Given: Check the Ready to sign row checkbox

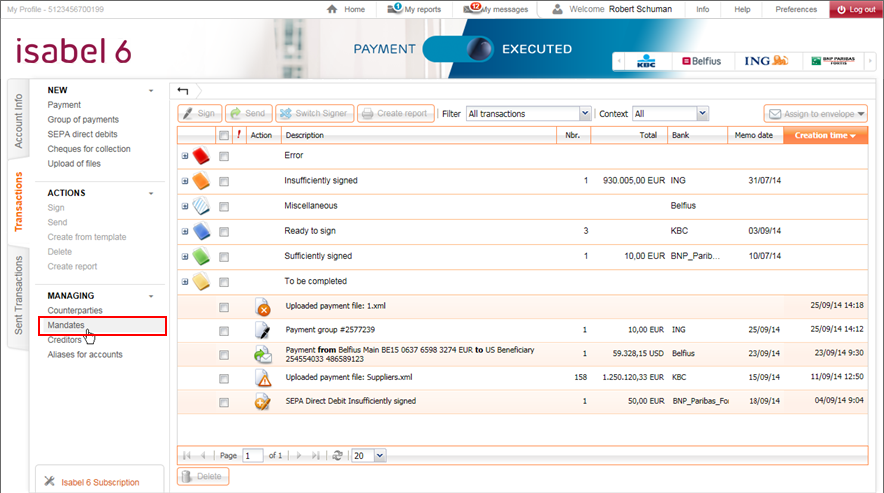Looking at the screenshot, I should (x=224, y=232).
